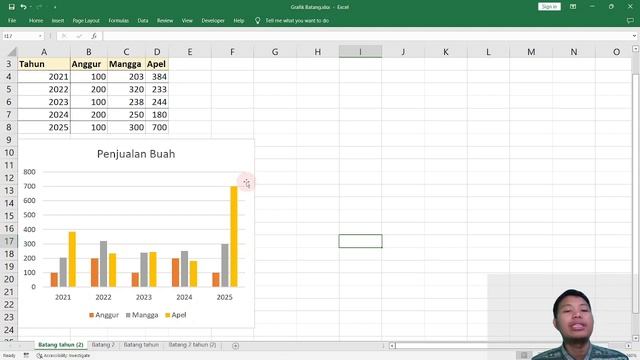Viewport: 640px width, 360px height.
Task: Select cell containing year 2023
Action: (x=44, y=102)
